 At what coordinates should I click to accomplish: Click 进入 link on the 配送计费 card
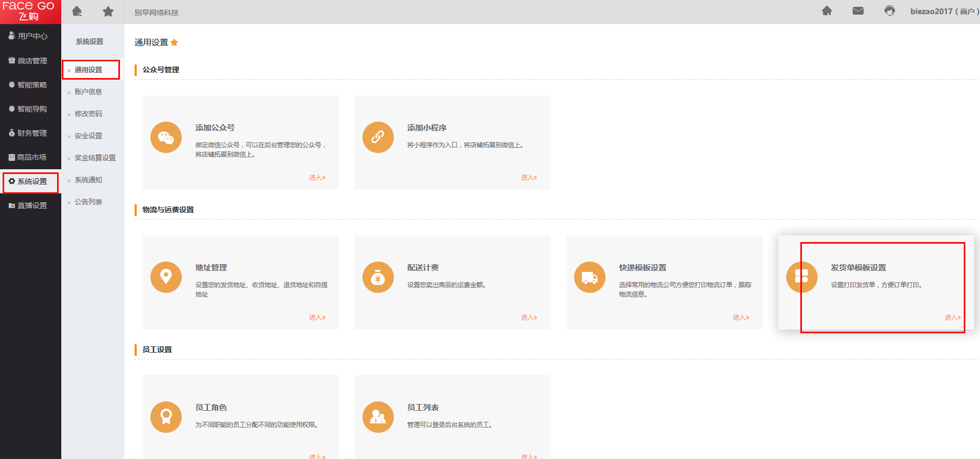tap(528, 318)
